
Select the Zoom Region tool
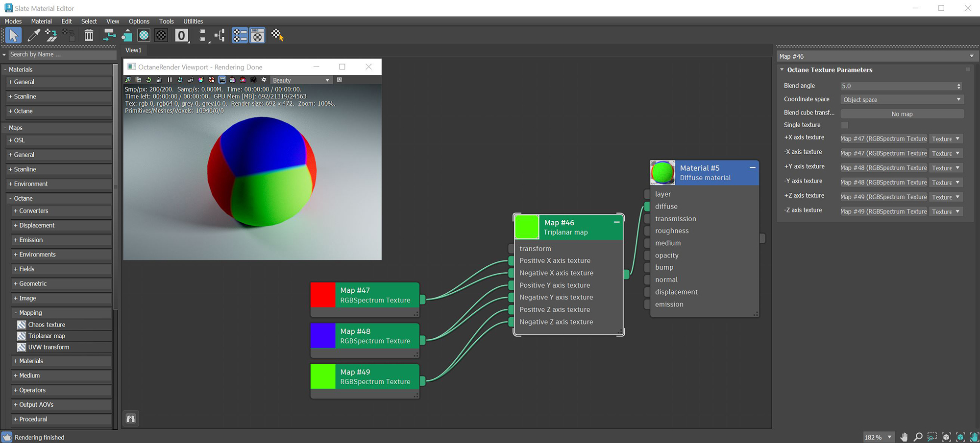tap(932, 437)
